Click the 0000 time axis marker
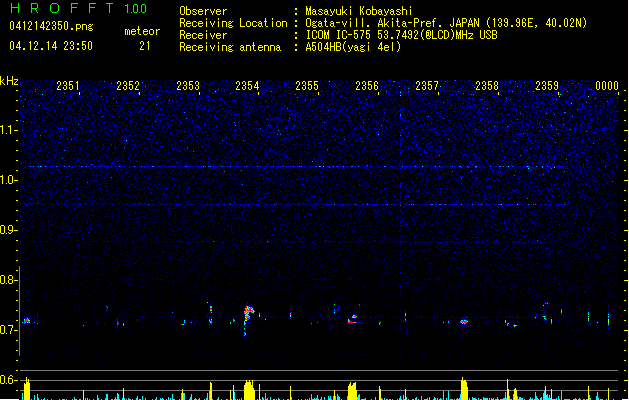The height and width of the screenshot is (400, 629). (x=607, y=86)
